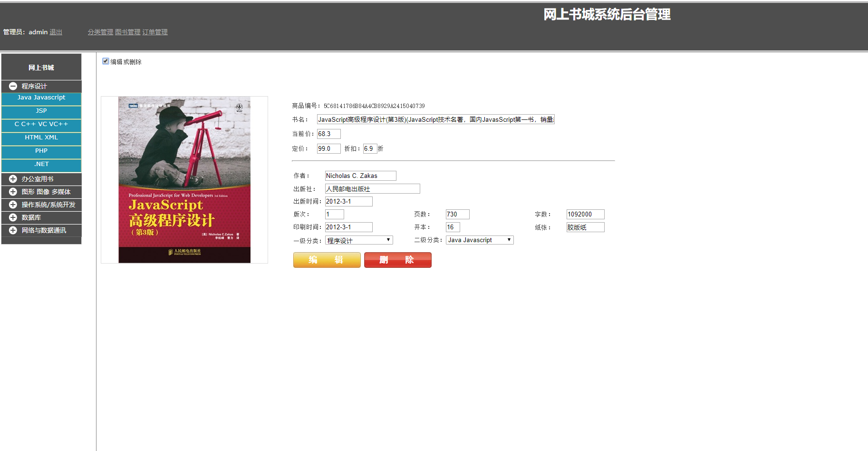The width and height of the screenshot is (868, 451).
Task: Select the JSP subcategory
Action: point(41,111)
